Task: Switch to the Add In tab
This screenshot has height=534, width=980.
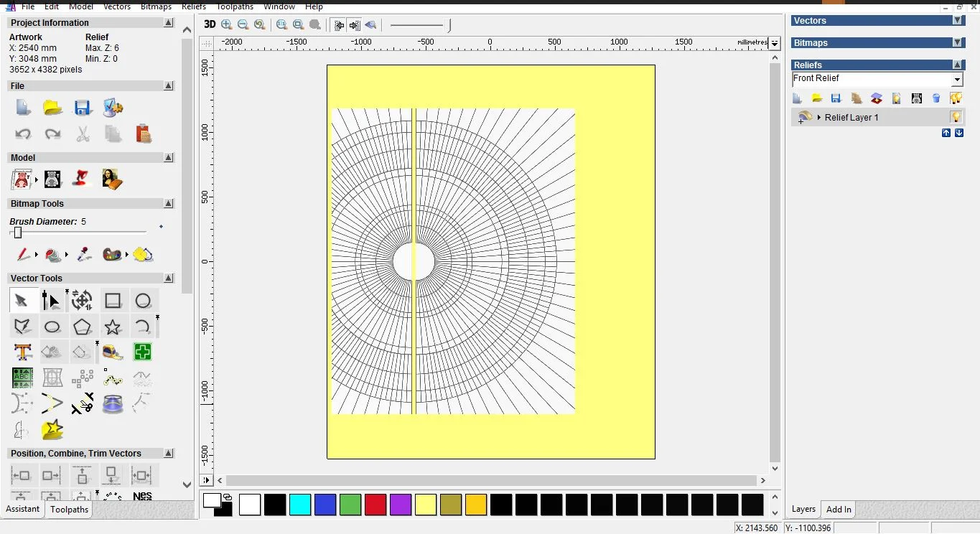Action: [x=839, y=510]
